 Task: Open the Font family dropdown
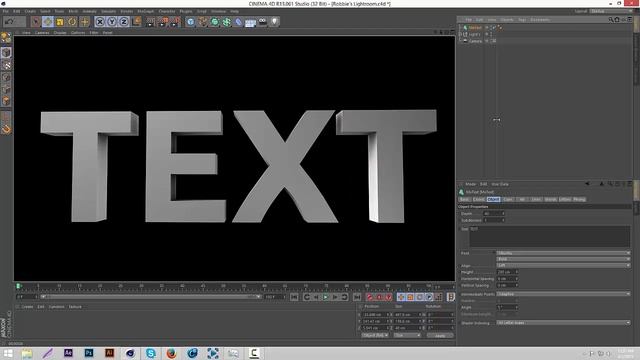point(563,253)
